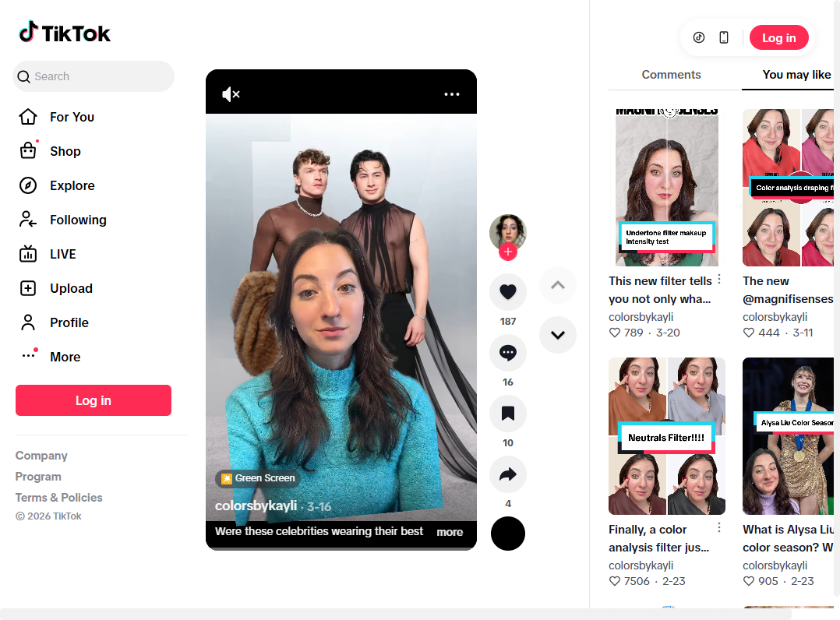The height and width of the screenshot is (620, 840).
Task: Open the video three-dot options menu
Action: click(x=452, y=94)
